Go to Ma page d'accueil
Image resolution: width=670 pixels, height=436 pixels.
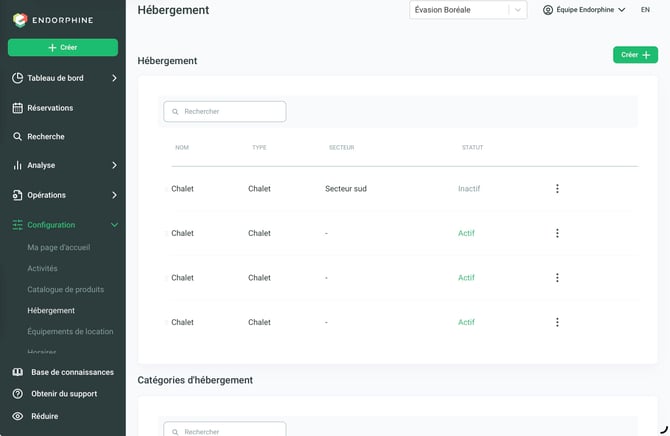[x=59, y=247]
